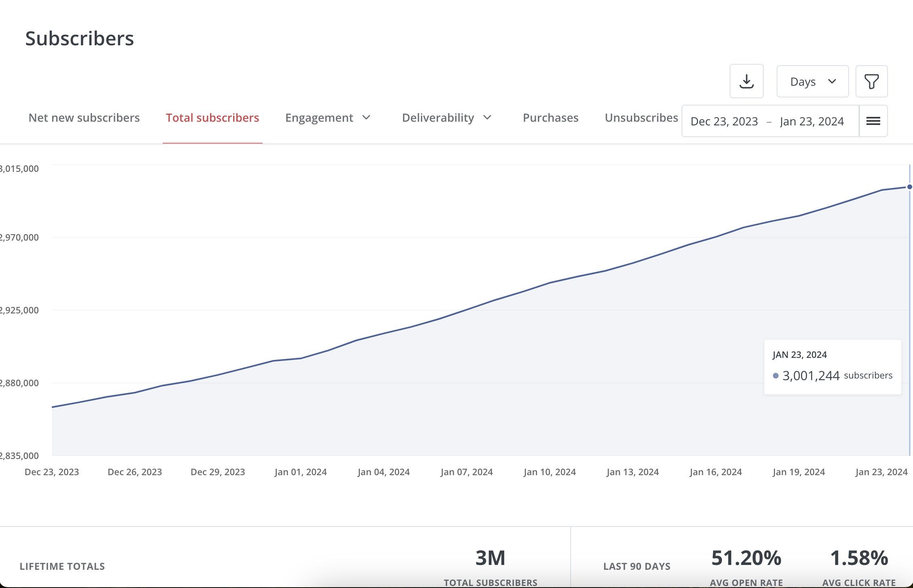Click the filter icon to filter data
Screen dimensions: 913x588
[x=872, y=80]
